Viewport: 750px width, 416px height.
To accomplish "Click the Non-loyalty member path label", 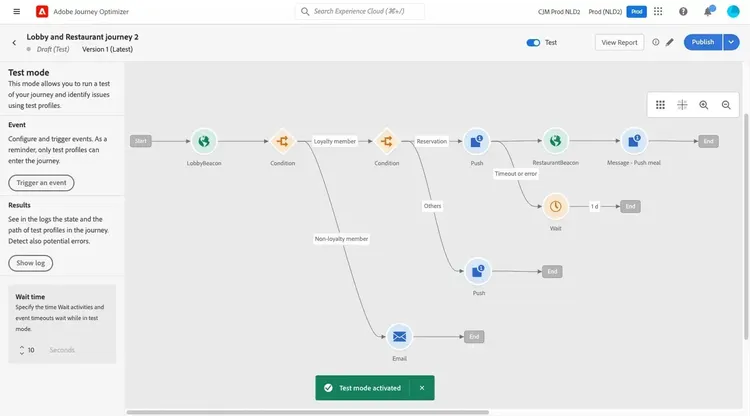I will pos(342,239).
